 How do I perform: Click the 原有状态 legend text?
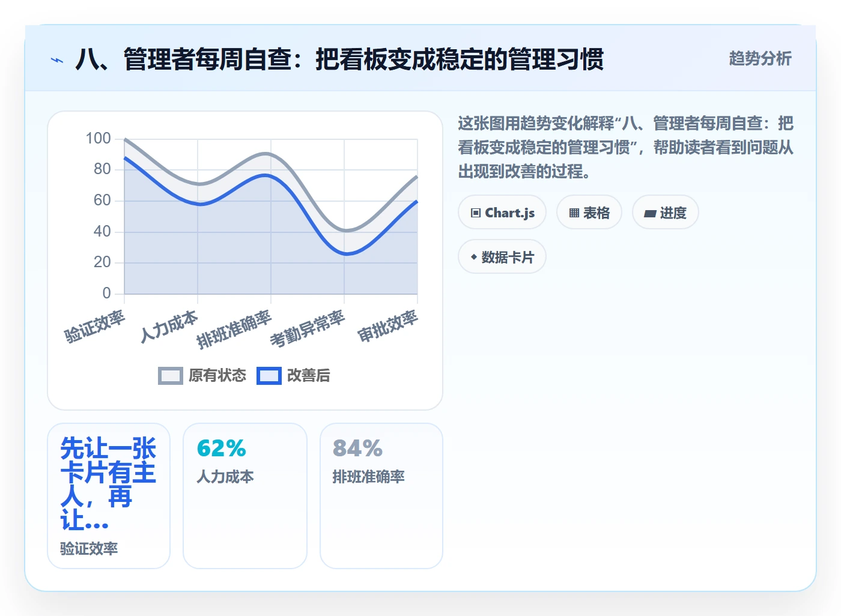217,376
